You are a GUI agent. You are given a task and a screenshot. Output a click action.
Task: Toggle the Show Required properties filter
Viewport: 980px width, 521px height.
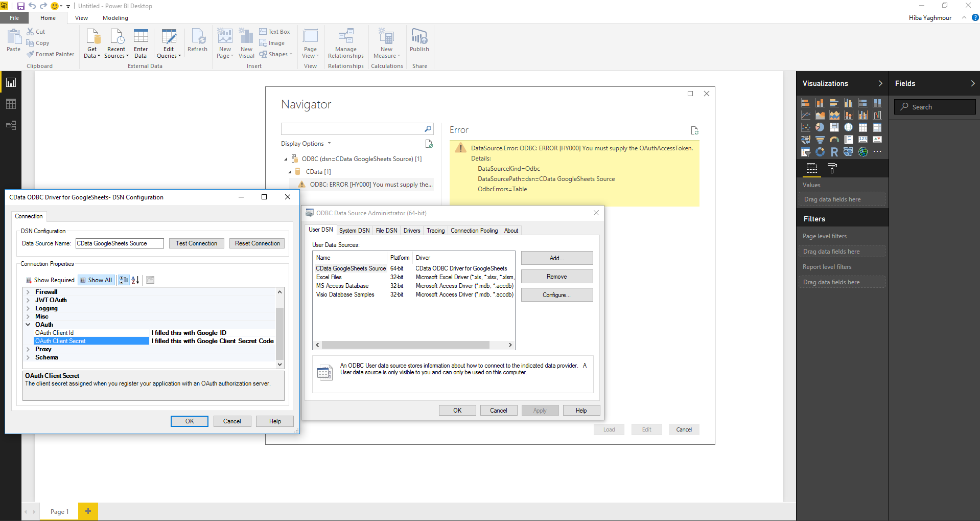50,280
